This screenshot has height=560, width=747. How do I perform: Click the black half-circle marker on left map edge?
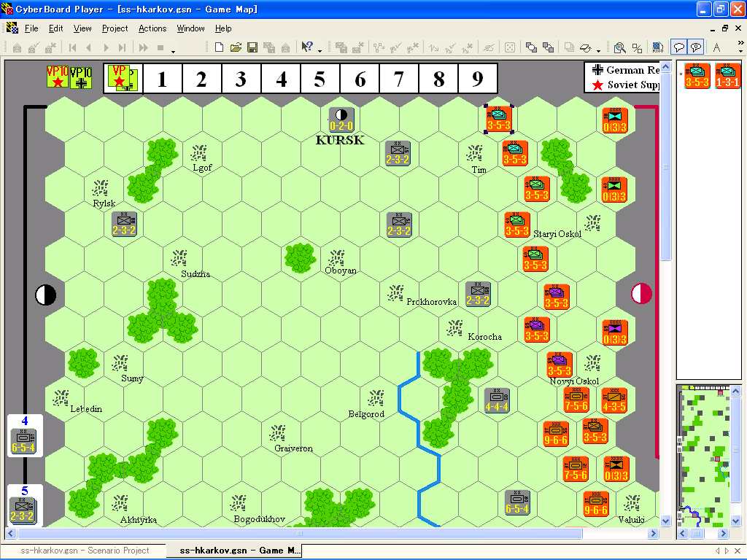(46, 295)
